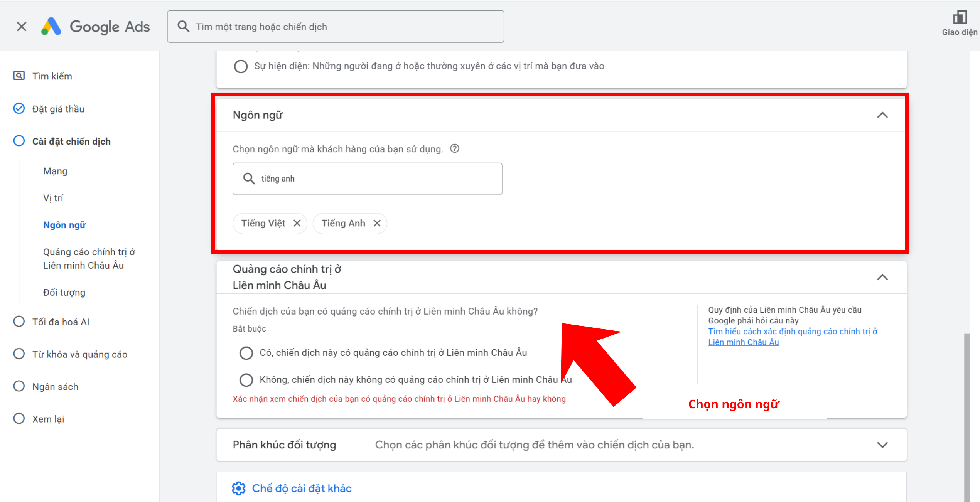This screenshot has height=502, width=980.
Task: Click the Ngôn ngữ section heading
Action: coord(258,115)
